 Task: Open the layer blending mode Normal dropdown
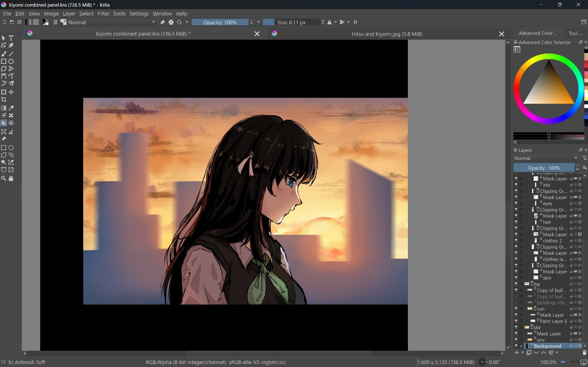[546, 158]
